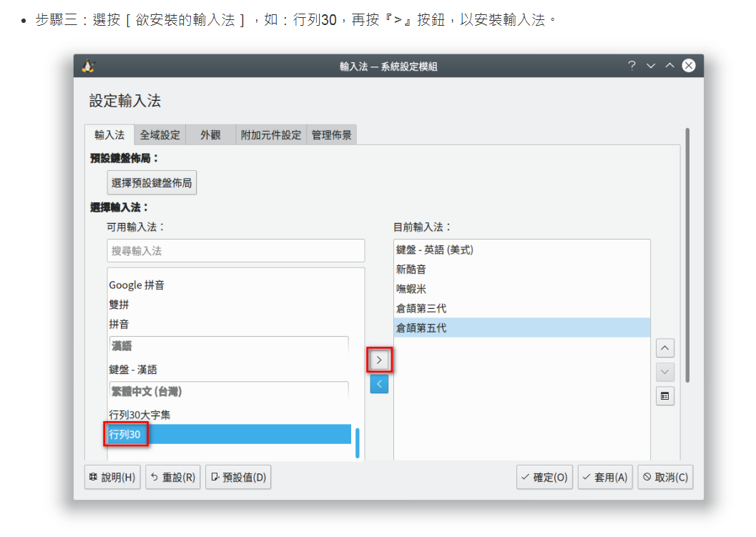The width and height of the screenshot is (756, 537).
Task: Select 鍵盤 - 英語 (美式) in current list
Action: 522,250
